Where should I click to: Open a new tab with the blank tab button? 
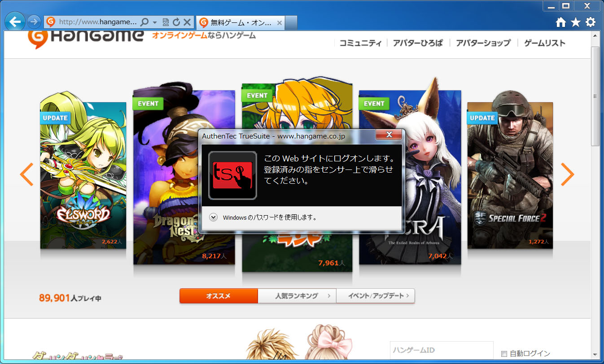(291, 22)
